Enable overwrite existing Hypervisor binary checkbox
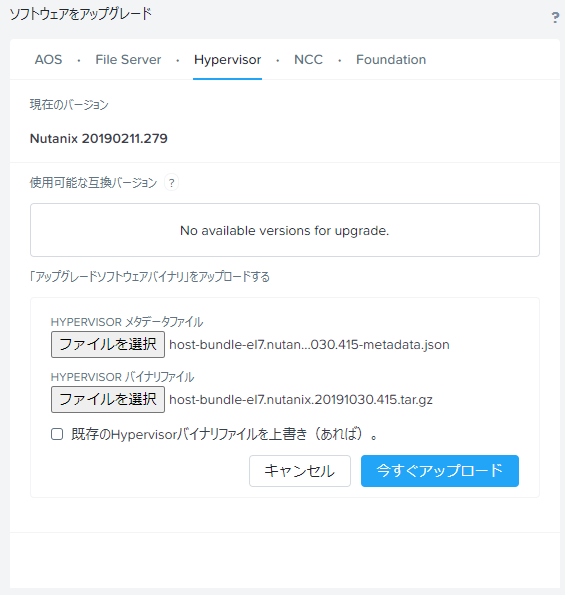Screen dimensions: 565x595 point(57,434)
